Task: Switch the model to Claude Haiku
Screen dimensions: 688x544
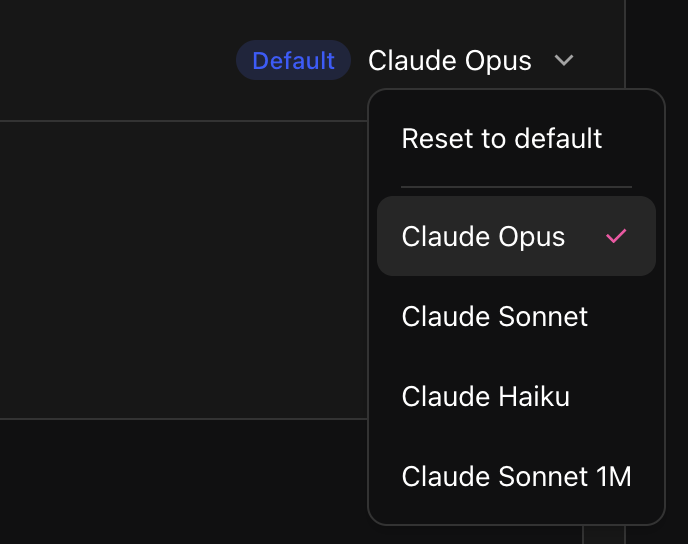Action: coord(486,397)
